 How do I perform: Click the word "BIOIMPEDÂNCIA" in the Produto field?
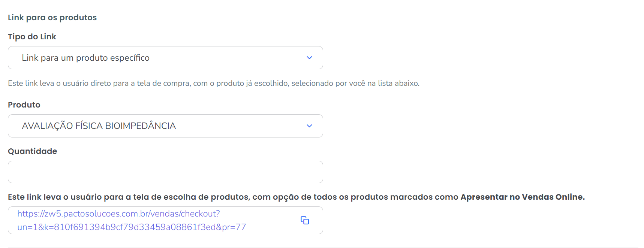click(140, 126)
